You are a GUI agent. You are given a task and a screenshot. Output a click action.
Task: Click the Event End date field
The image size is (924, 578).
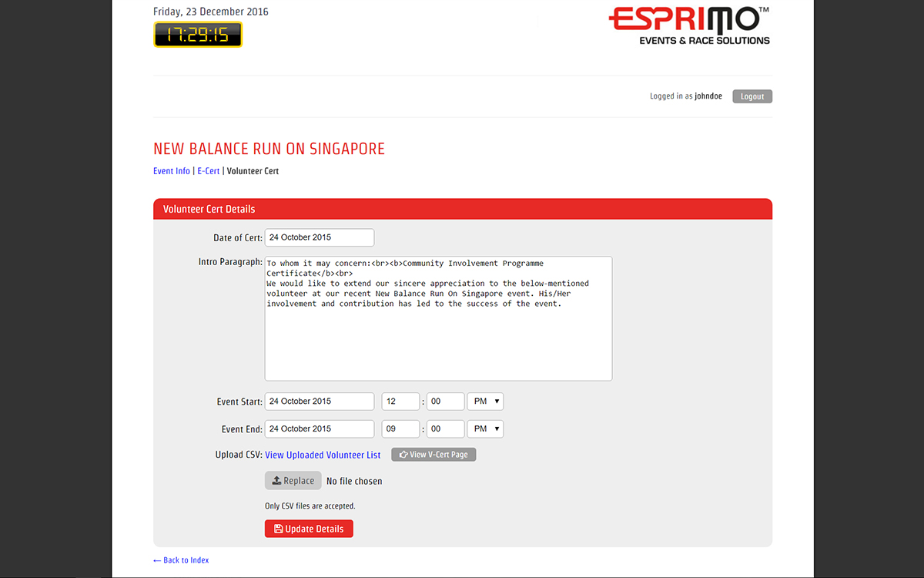pyautogui.click(x=320, y=429)
